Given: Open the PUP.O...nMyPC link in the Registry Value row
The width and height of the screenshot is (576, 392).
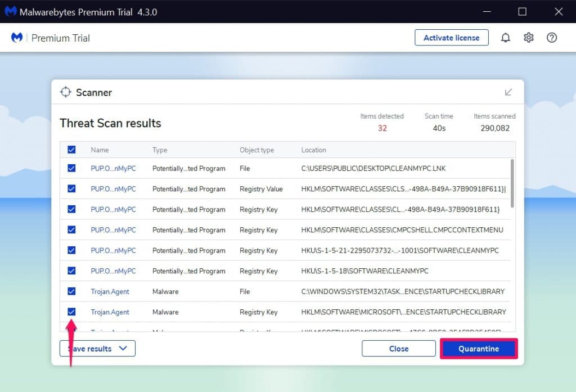Looking at the screenshot, I should click(113, 189).
